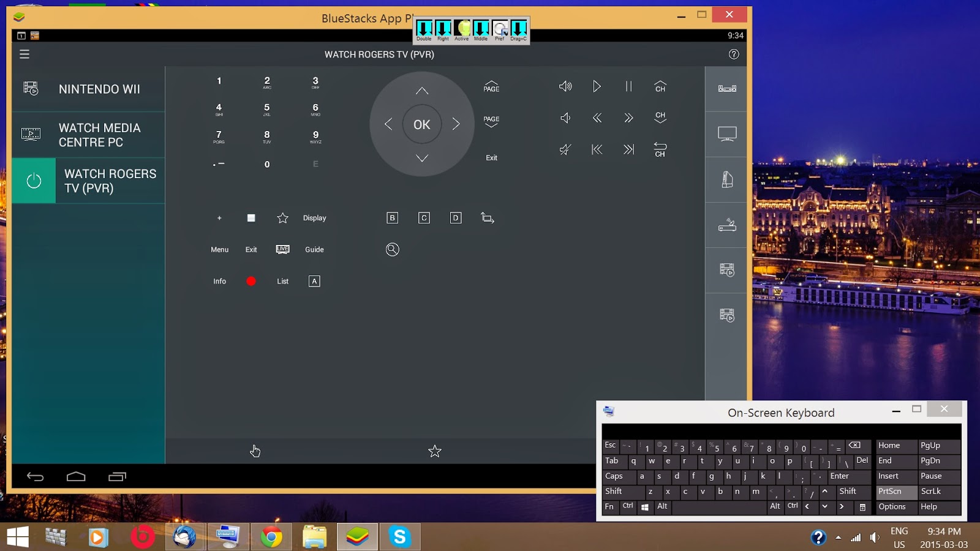Select the Watch Media Centre PC activity
980x551 pixels.
tap(89, 135)
